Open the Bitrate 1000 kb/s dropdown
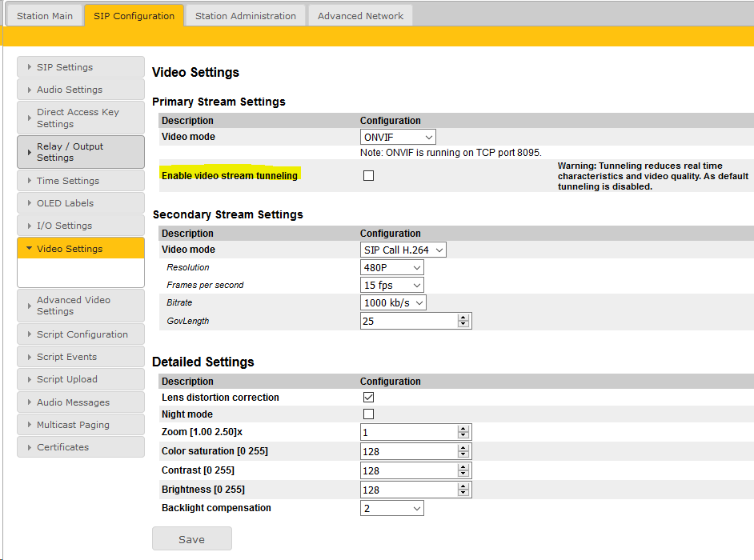This screenshot has width=754, height=560. (393, 302)
